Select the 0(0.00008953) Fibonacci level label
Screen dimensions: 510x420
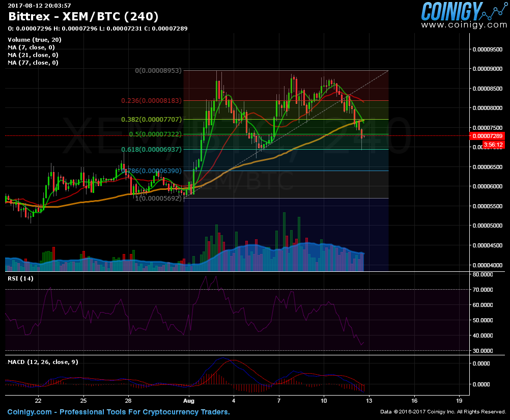coord(158,70)
